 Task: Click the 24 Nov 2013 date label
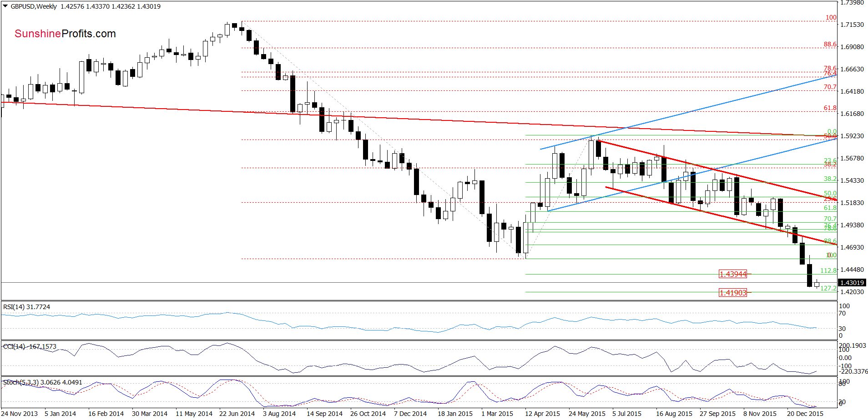tap(20, 414)
